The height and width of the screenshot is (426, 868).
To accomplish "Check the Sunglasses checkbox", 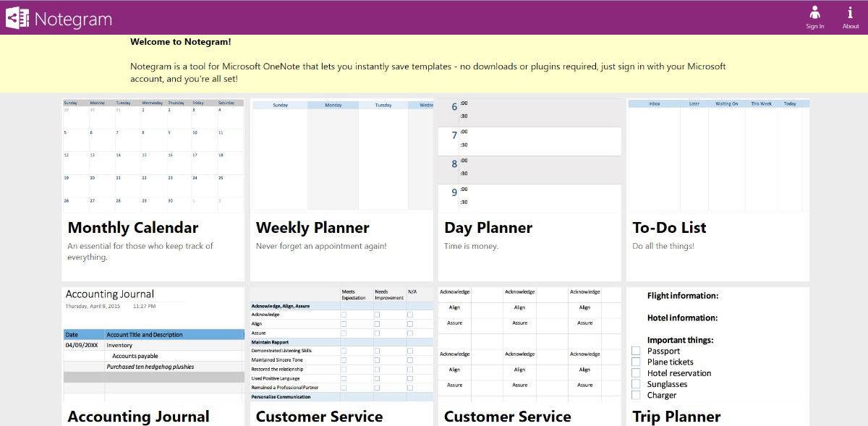I will tap(636, 384).
